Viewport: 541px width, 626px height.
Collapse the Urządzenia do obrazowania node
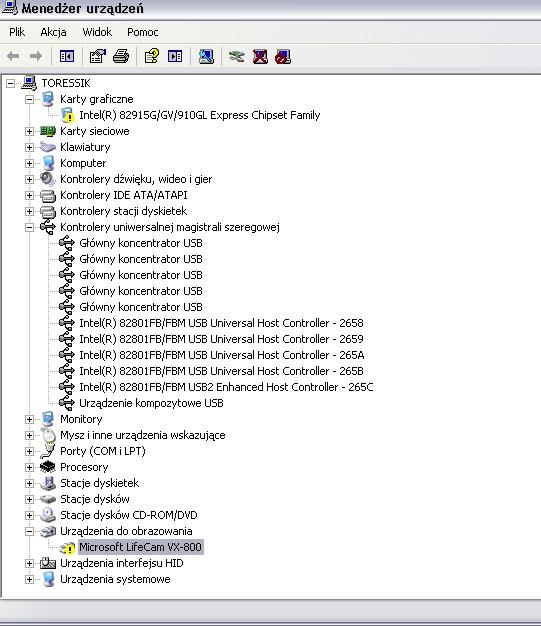(29, 531)
